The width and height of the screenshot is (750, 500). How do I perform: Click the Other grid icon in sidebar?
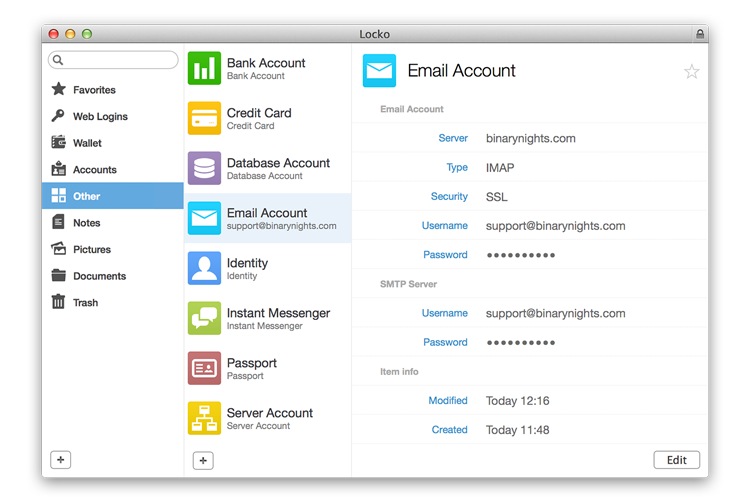coord(58,196)
